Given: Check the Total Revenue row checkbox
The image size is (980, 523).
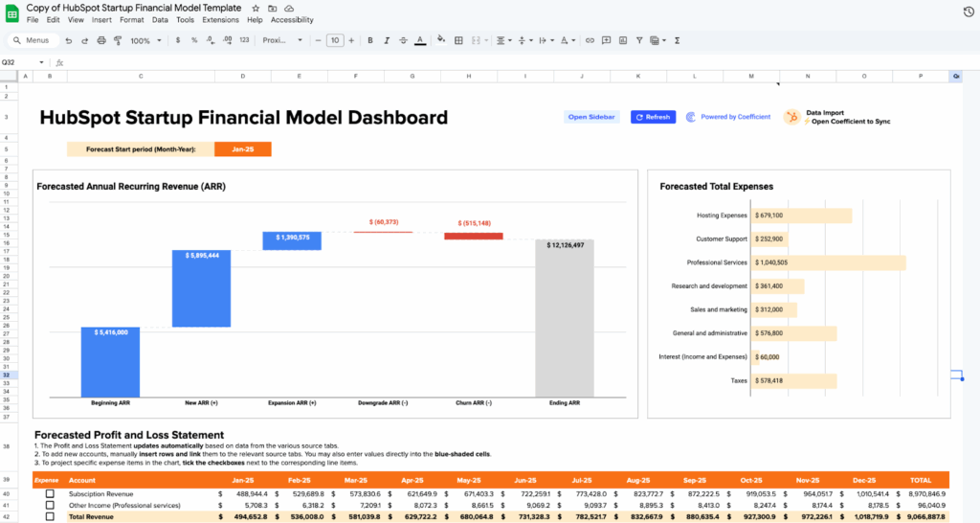Looking at the screenshot, I should click(49, 516).
